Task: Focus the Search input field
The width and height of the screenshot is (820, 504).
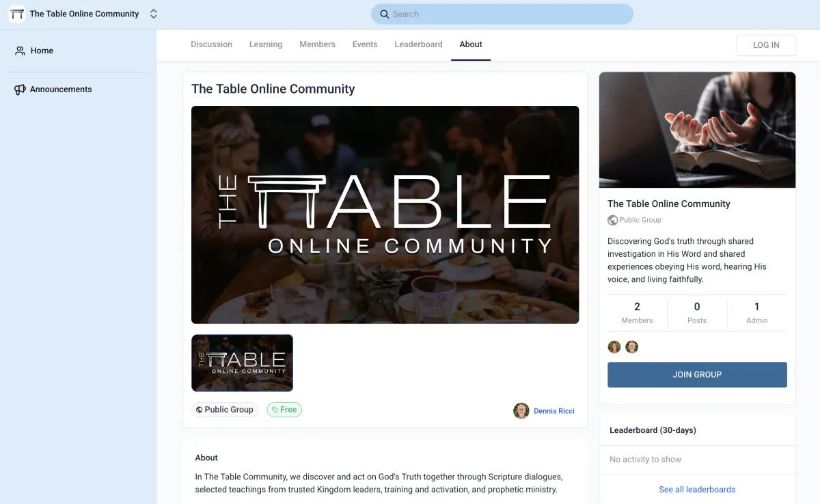Action: pos(502,14)
